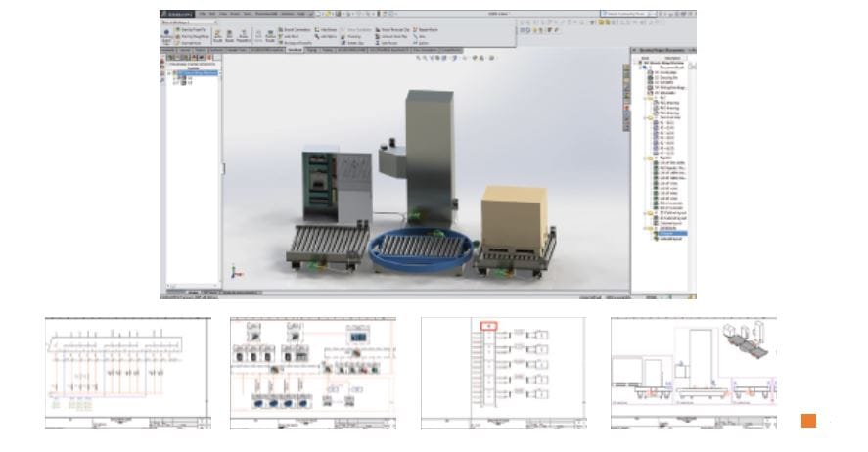The height and width of the screenshot is (452, 868).
Task: Open the first wiring schematic thumbnail
Action: [127, 372]
